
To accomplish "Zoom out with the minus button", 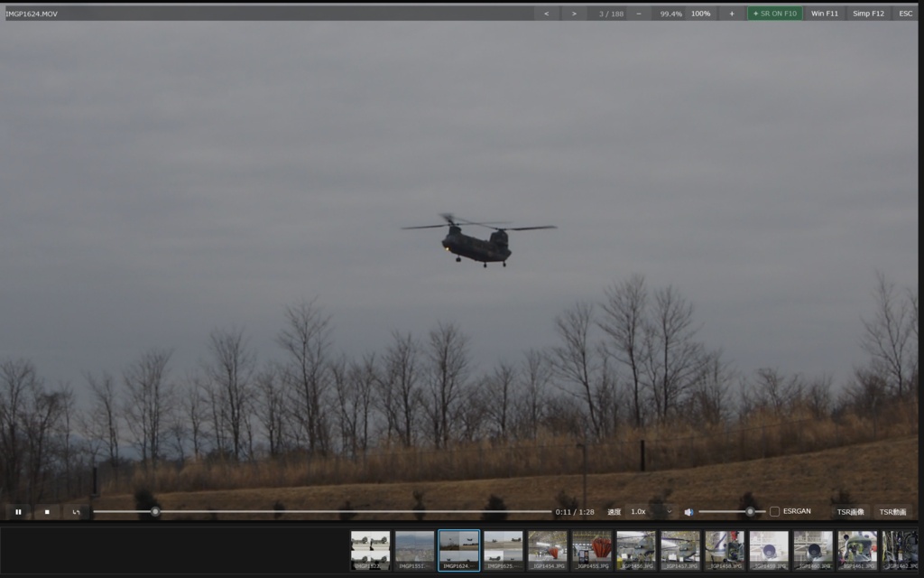I will tap(639, 14).
